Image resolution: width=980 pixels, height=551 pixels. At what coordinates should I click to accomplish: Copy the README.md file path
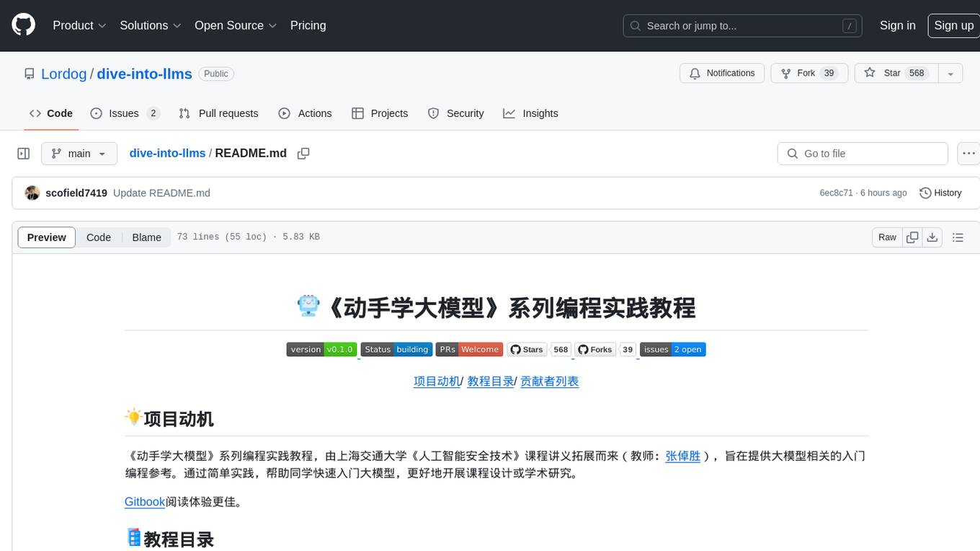303,154
